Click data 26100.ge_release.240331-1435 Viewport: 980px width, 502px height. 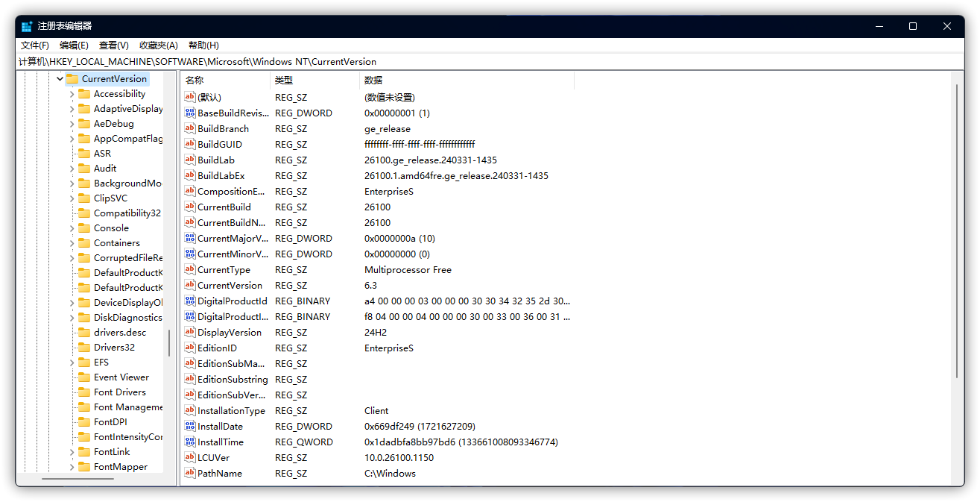[431, 160]
